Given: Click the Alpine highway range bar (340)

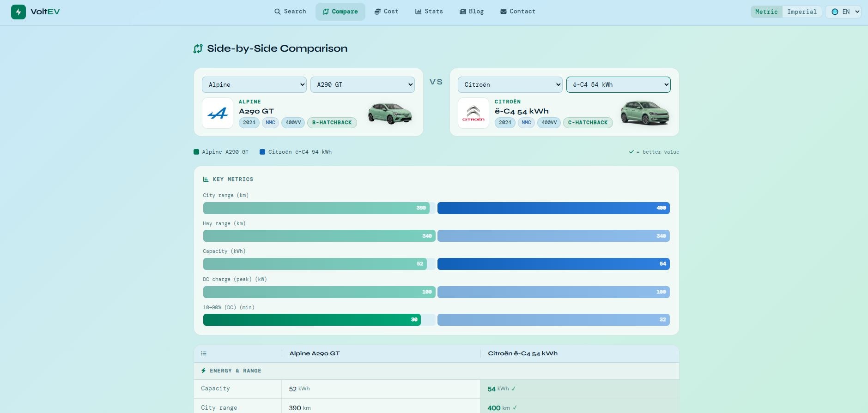Looking at the screenshot, I should click(x=319, y=236).
